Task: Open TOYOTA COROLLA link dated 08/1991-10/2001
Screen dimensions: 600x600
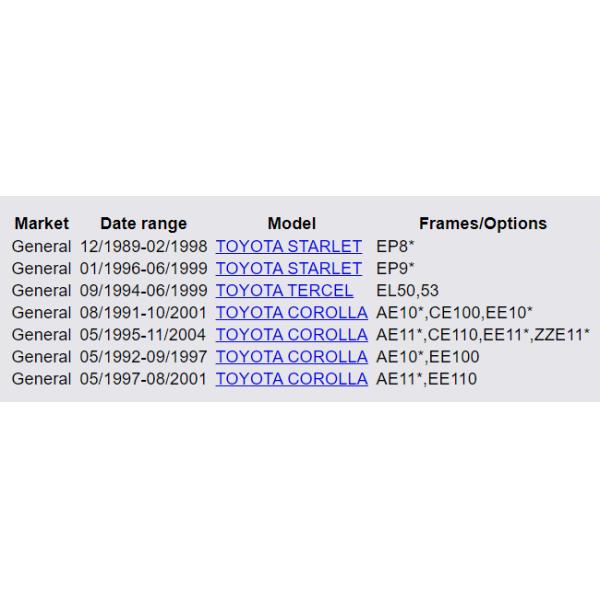Action: click(291, 312)
